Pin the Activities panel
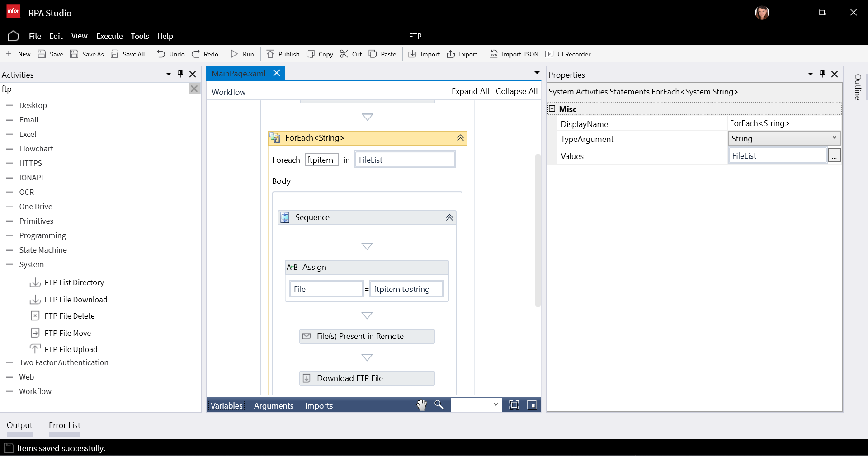868x456 pixels. (x=180, y=74)
